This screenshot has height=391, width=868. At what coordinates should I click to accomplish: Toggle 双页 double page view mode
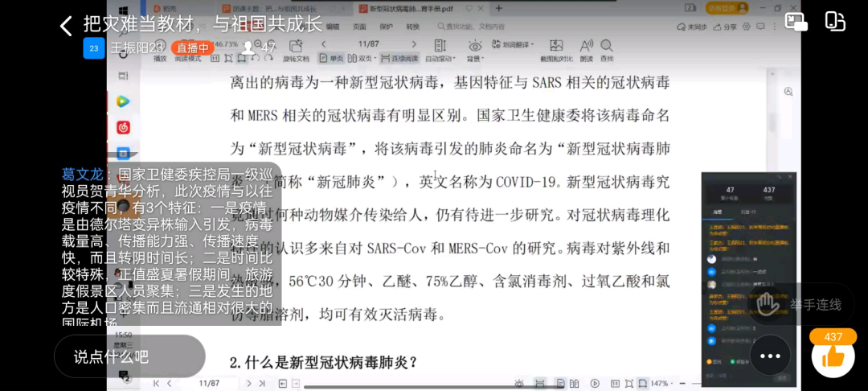coord(362,58)
